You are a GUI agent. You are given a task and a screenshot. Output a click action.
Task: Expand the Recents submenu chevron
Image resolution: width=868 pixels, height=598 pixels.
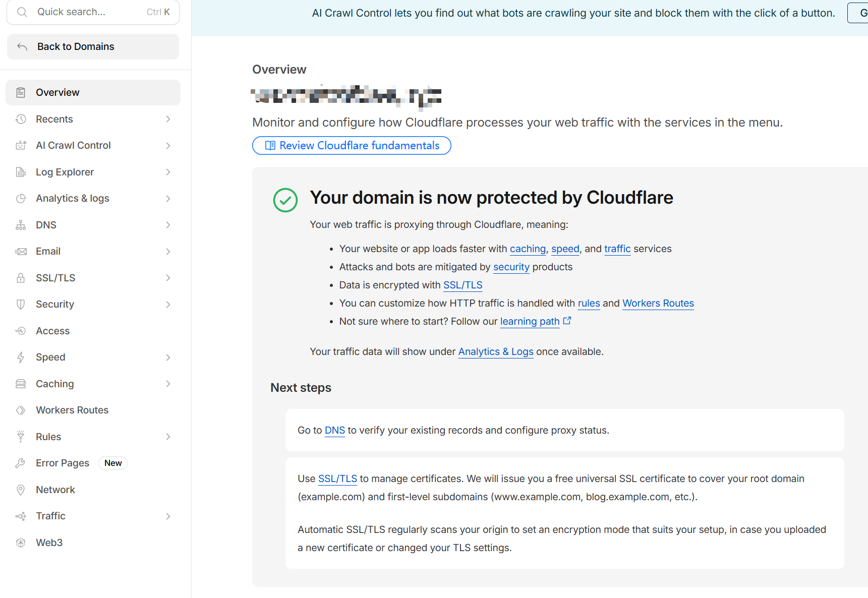click(x=168, y=119)
